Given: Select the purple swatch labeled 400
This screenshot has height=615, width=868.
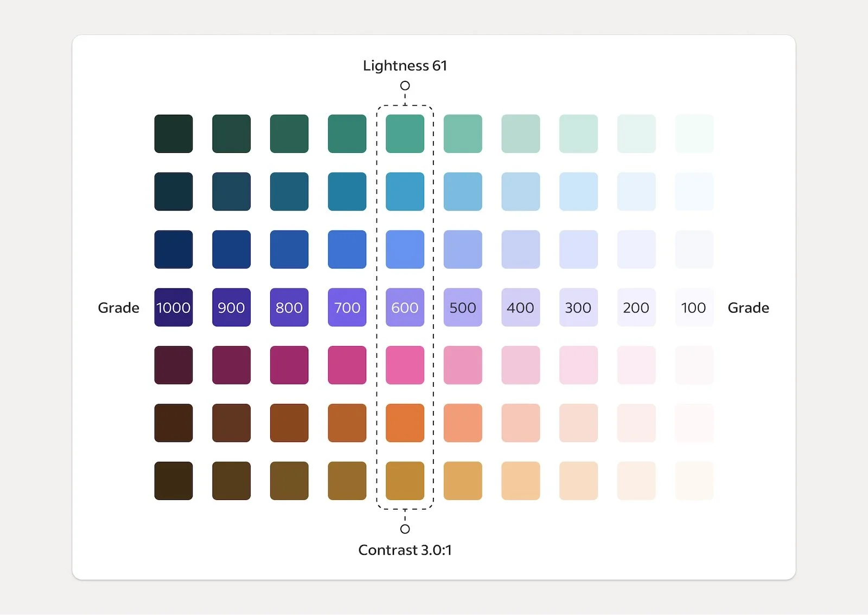Looking at the screenshot, I should (x=521, y=307).
